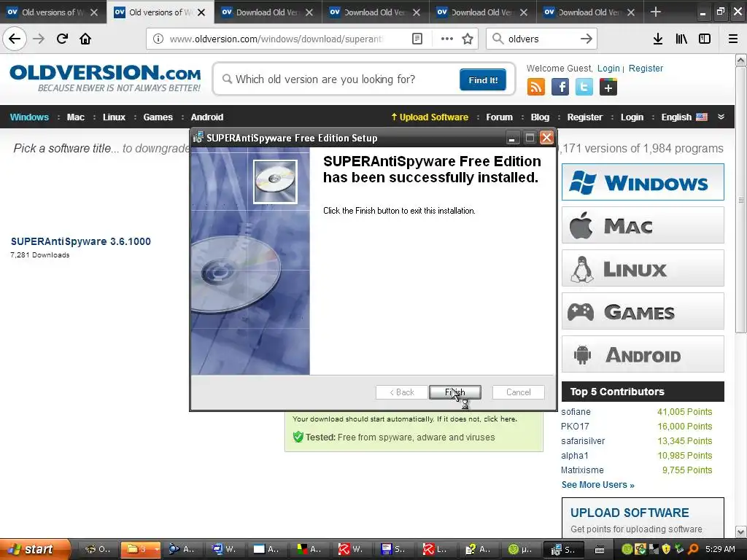Open contributor sofiane profile
This screenshot has height=560, width=747.
pos(576,412)
